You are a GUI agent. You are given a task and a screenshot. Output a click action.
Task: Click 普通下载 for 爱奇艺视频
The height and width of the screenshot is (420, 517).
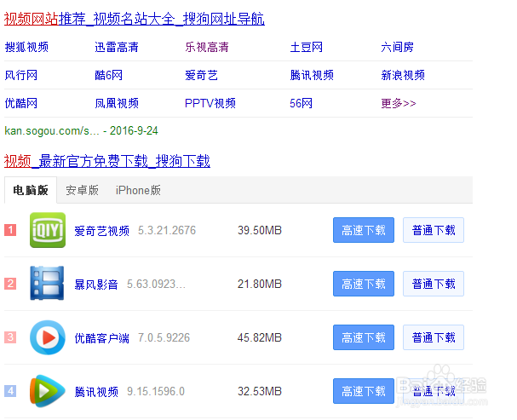pyautogui.click(x=434, y=230)
